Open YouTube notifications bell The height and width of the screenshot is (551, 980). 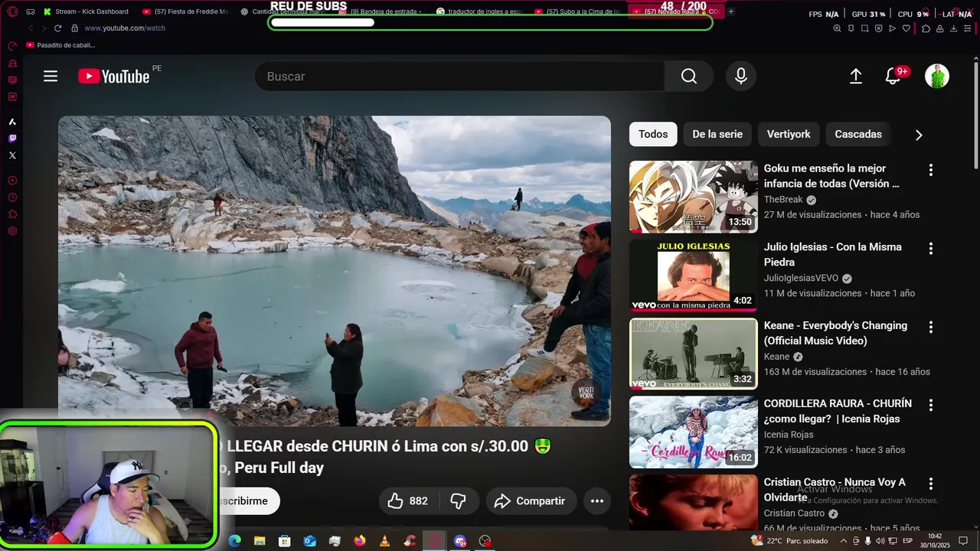[x=893, y=76]
